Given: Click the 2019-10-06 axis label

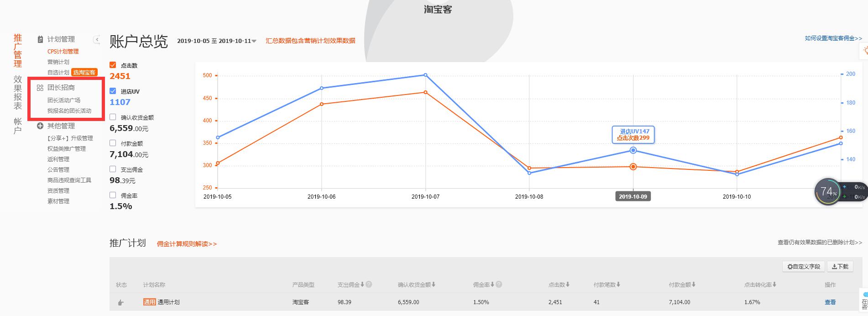Looking at the screenshot, I should click(x=321, y=197).
